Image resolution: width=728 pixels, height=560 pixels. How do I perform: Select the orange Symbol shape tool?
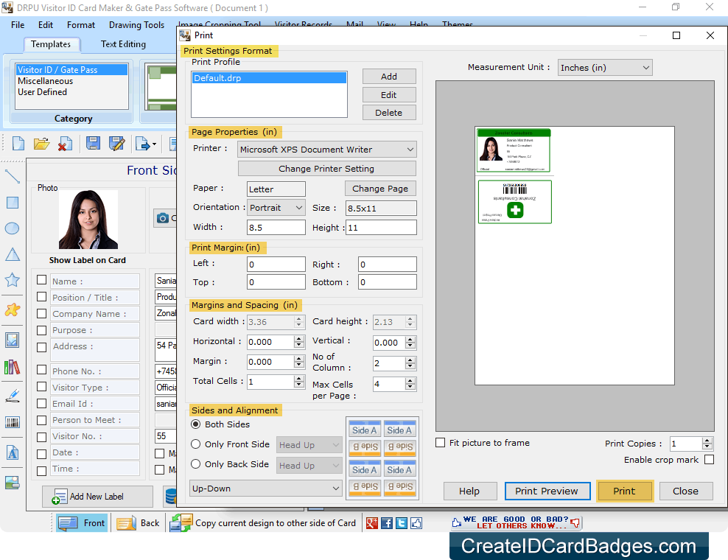[12, 309]
